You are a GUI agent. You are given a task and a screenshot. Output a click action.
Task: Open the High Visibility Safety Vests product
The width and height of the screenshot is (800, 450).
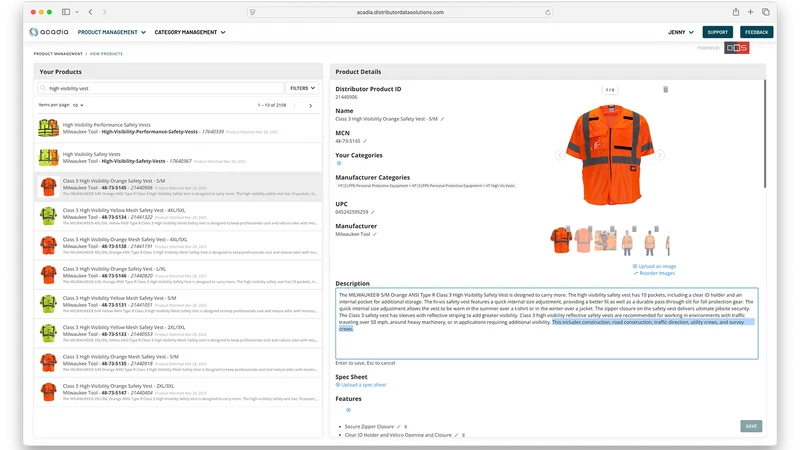[178, 157]
